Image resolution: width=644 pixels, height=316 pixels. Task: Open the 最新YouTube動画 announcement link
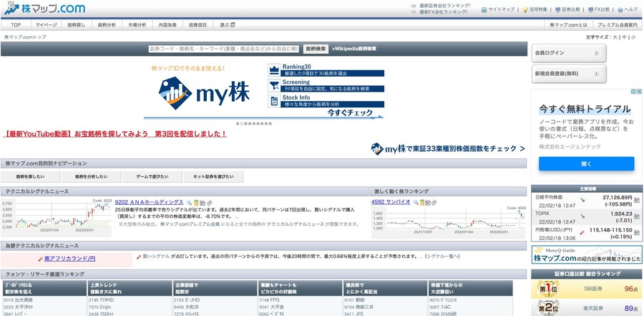click(114, 134)
